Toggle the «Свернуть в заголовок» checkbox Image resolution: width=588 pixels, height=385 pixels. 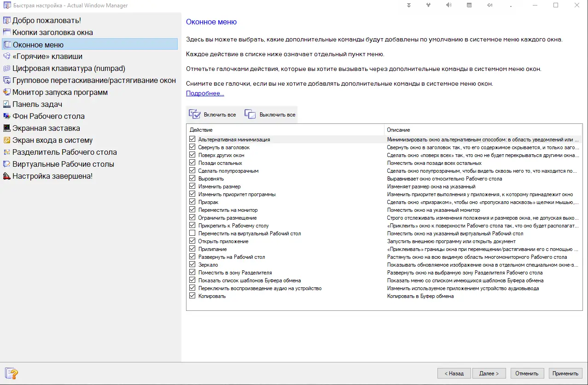click(192, 147)
